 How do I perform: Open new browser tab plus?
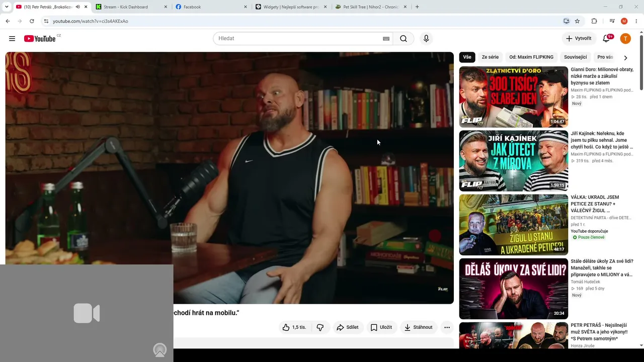coord(417,7)
